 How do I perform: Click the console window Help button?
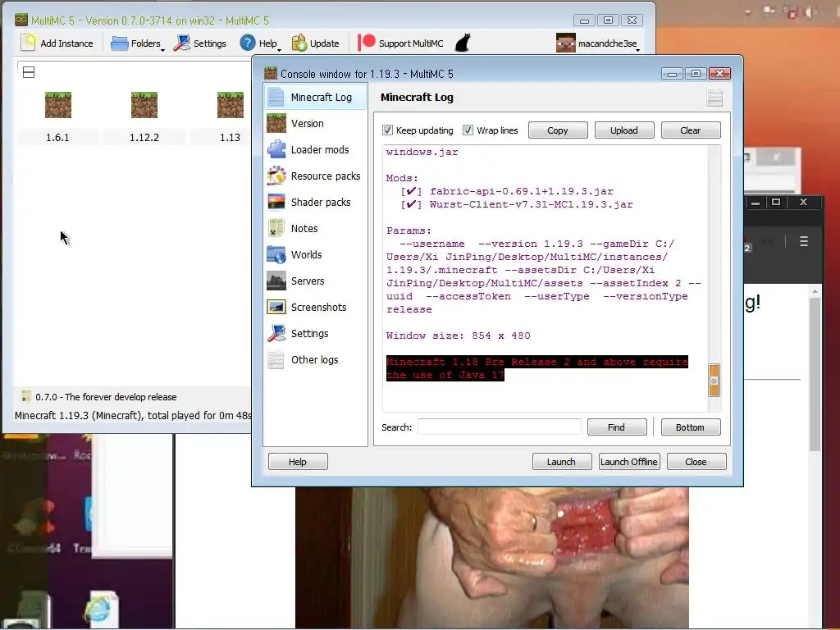tap(298, 462)
